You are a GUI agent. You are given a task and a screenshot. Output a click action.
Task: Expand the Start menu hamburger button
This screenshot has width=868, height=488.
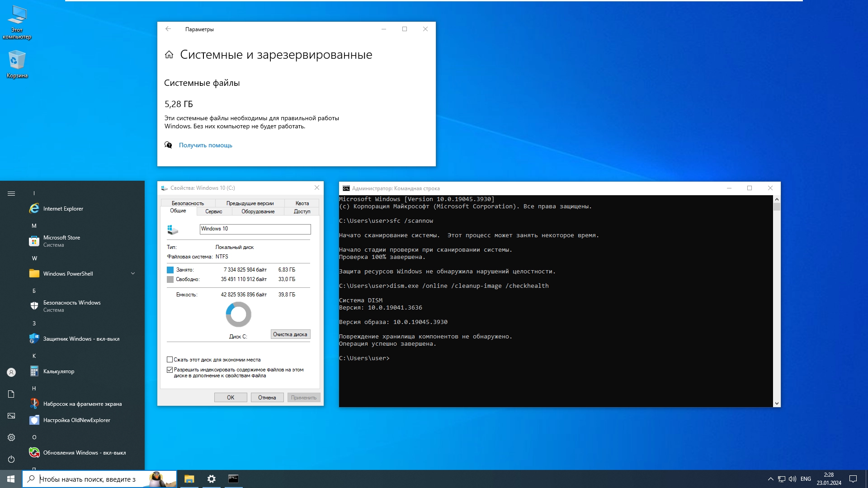[11, 193]
